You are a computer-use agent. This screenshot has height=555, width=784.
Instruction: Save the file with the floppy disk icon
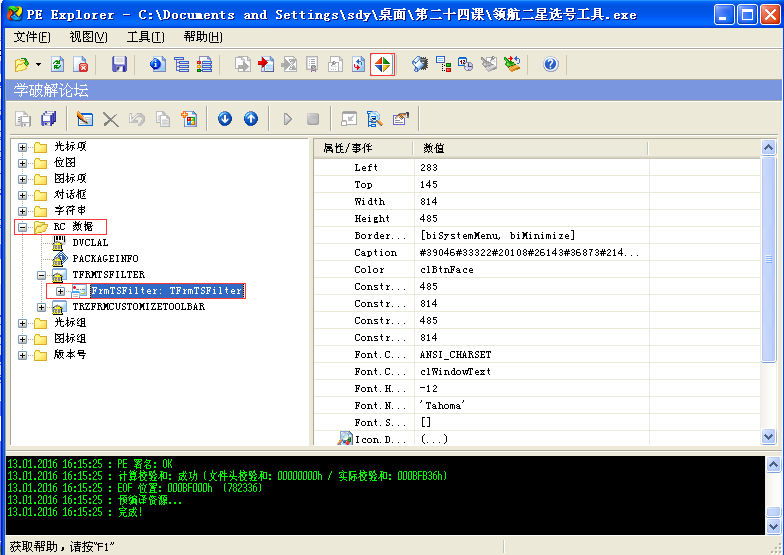click(119, 64)
